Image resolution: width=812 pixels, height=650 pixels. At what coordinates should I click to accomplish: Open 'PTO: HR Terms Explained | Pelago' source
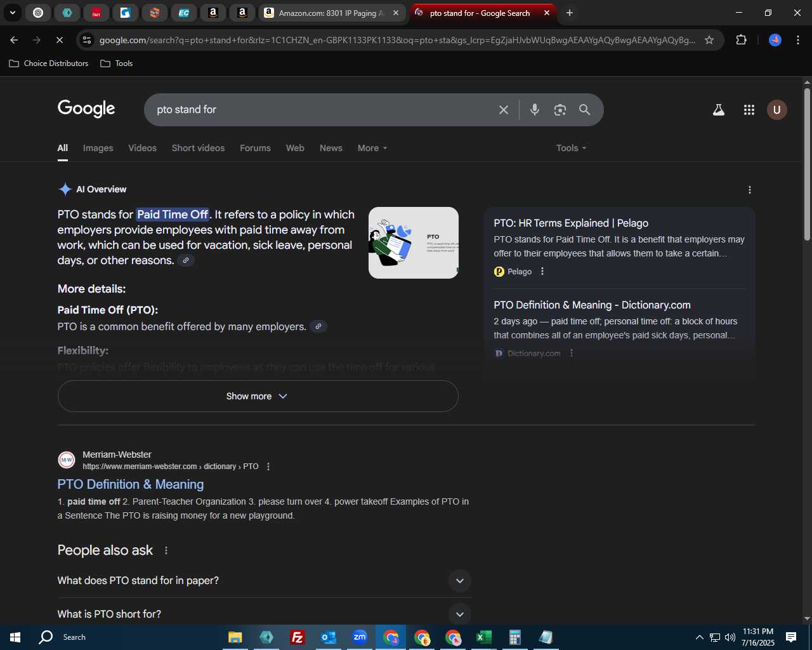pyautogui.click(x=571, y=223)
